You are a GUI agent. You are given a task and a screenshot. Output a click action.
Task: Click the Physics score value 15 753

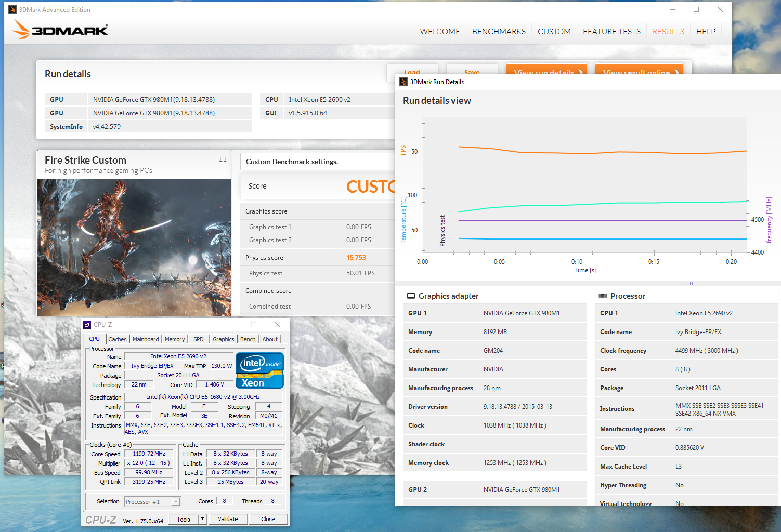tap(356, 258)
